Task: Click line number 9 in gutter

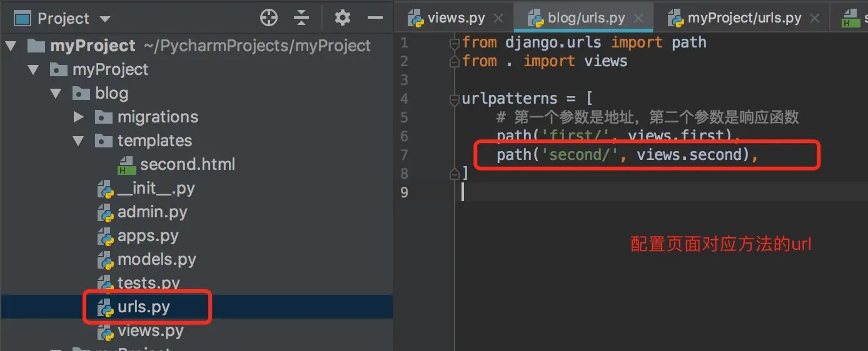Action: pyautogui.click(x=403, y=192)
